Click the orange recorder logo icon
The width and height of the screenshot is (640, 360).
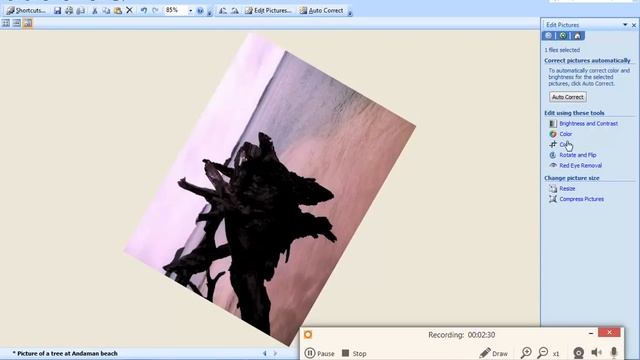[x=308, y=335]
